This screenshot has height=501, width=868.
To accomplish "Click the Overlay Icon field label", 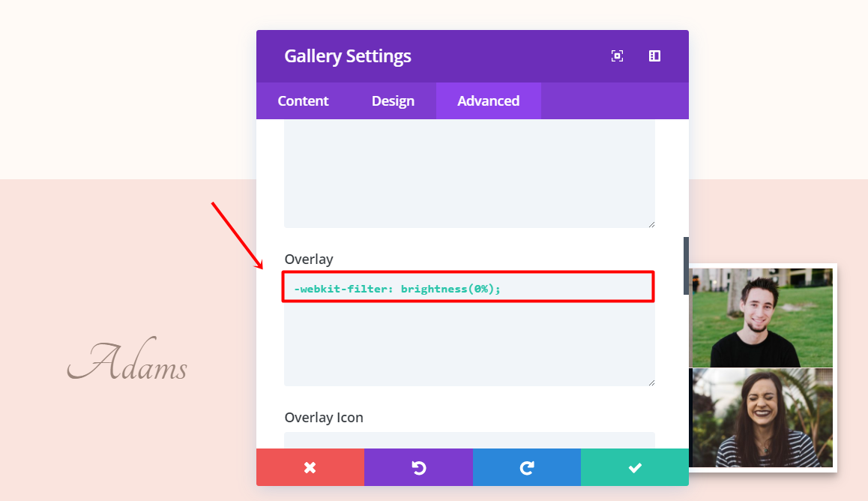I will click(324, 418).
